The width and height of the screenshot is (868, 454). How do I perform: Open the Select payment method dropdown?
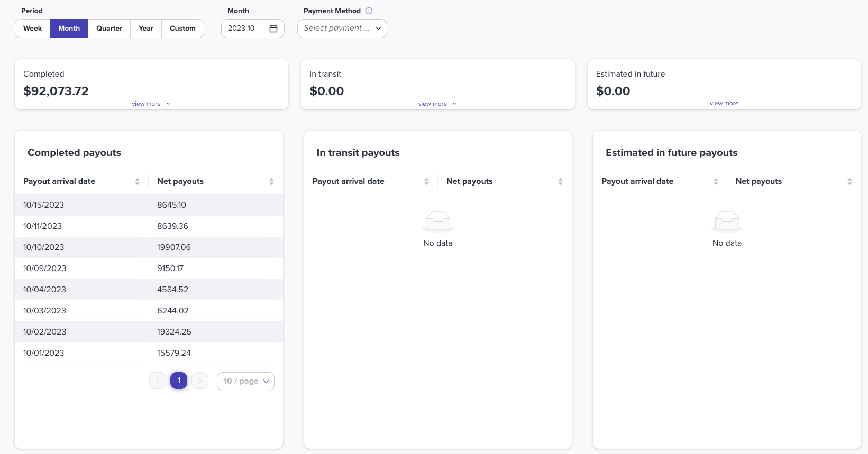click(x=342, y=29)
